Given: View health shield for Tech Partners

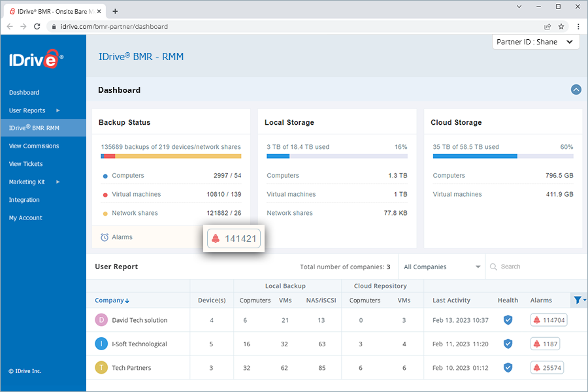Looking at the screenshot, I should pyautogui.click(x=508, y=368).
